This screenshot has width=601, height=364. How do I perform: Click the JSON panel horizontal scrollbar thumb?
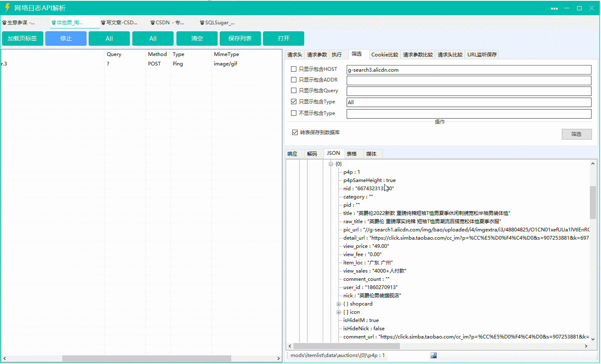point(346,346)
